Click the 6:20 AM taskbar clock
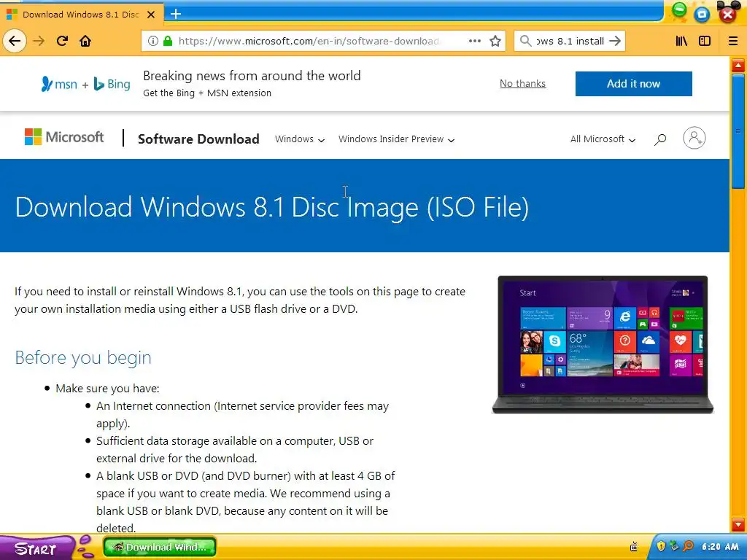The height and width of the screenshot is (560, 747). coord(720,547)
